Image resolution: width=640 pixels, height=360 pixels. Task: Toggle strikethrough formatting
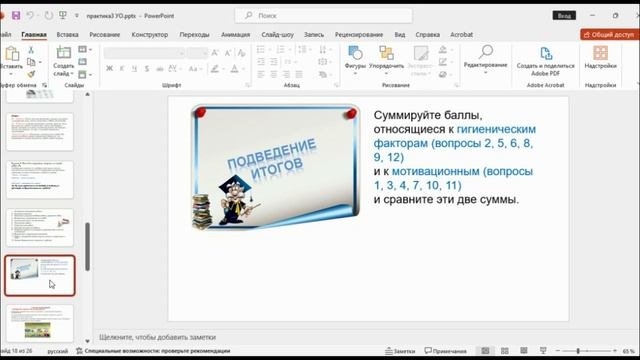pos(160,69)
